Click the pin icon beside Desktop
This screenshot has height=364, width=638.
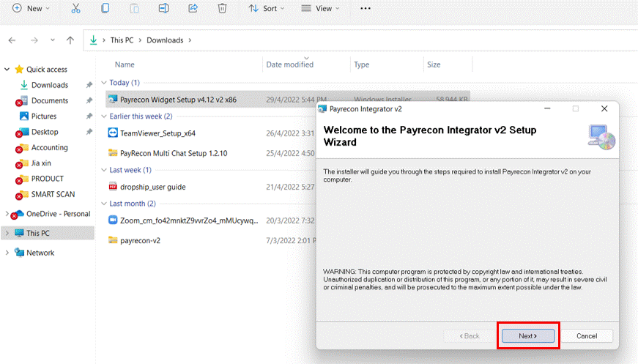coord(89,132)
